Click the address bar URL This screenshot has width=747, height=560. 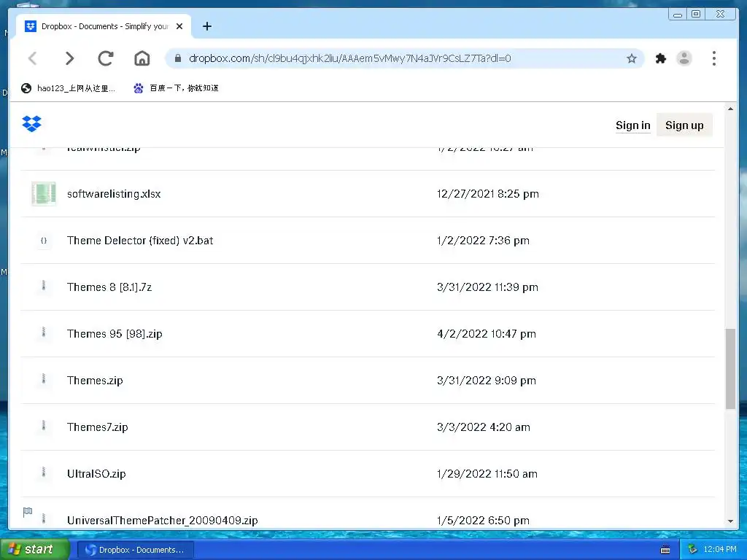(x=349, y=58)
